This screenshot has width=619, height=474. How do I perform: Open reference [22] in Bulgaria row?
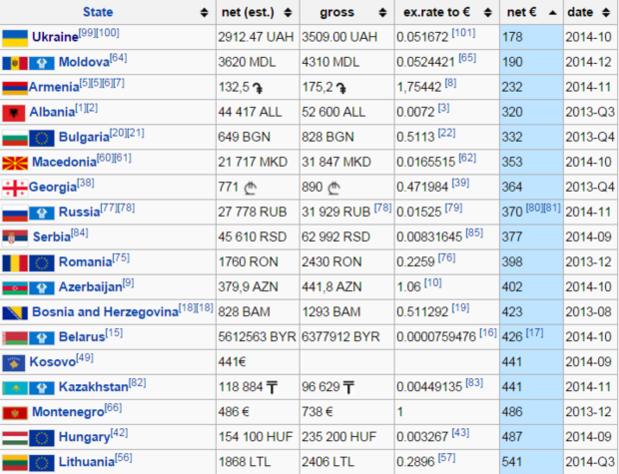click(x=446, y=133)
